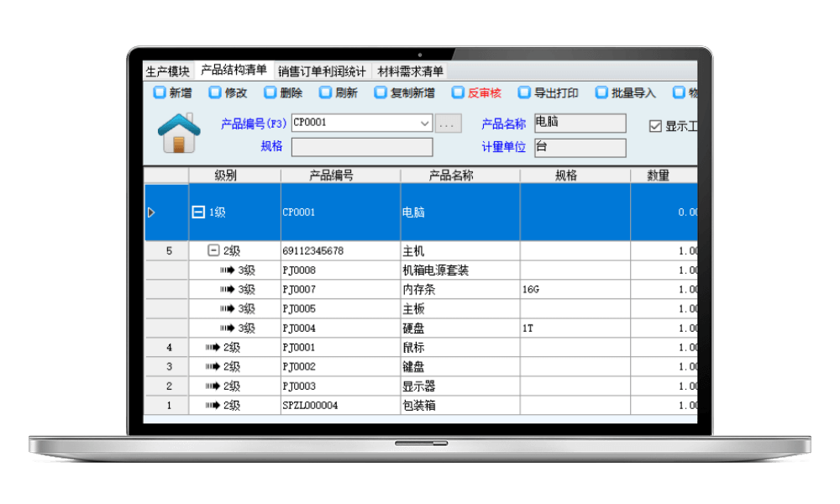Click the 导出打印 (Export Print) icon
Viewport: 840px width, 504px height.
click(524, 93)
